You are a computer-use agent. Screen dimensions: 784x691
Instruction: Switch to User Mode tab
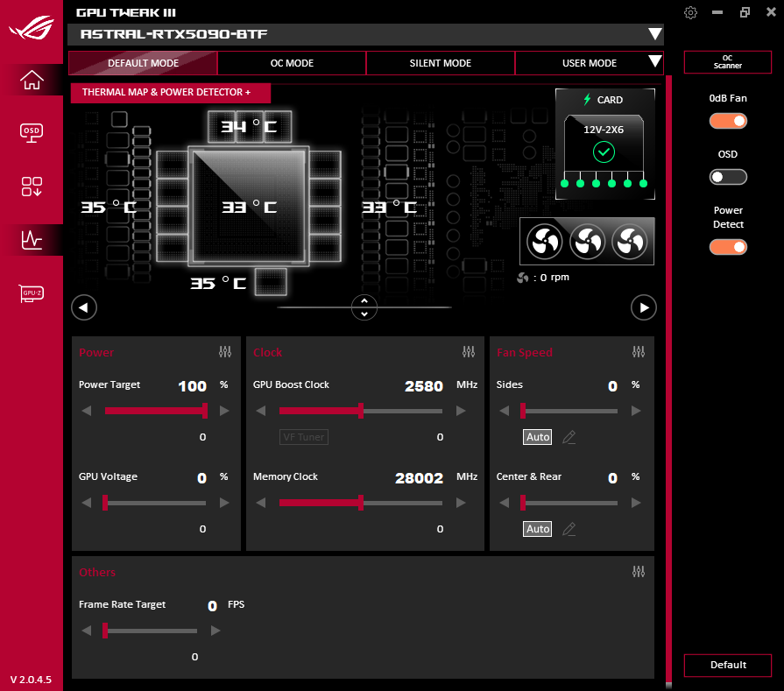(589, 63)
